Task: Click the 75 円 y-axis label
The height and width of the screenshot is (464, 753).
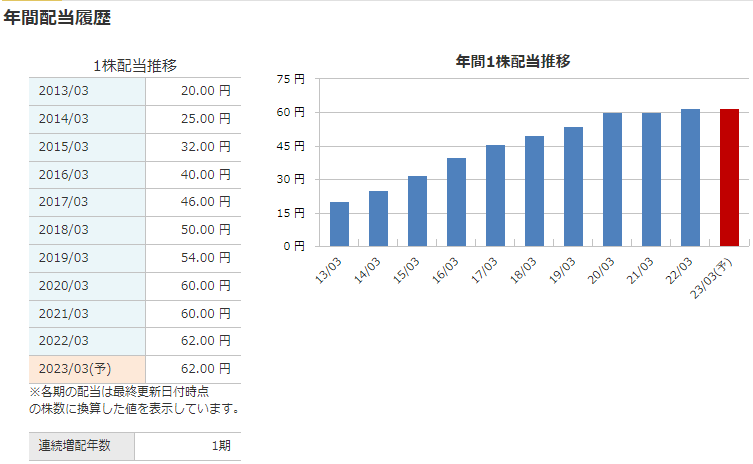Action: [x=291, y=79]
